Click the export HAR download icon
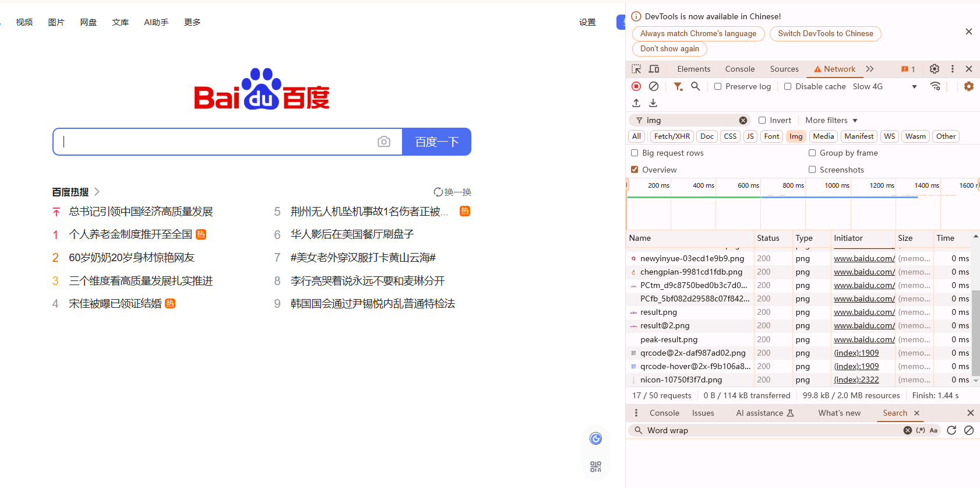 653,103
